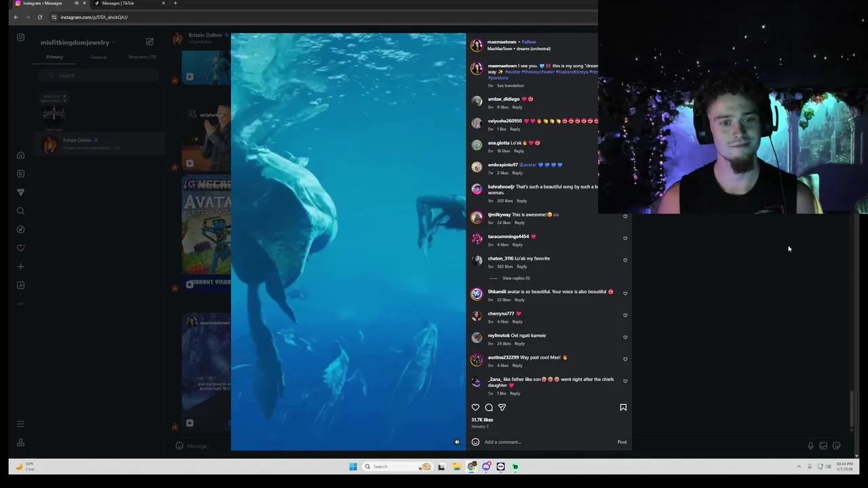Click the Windows taskbar Search box

[x=398, y=466]
